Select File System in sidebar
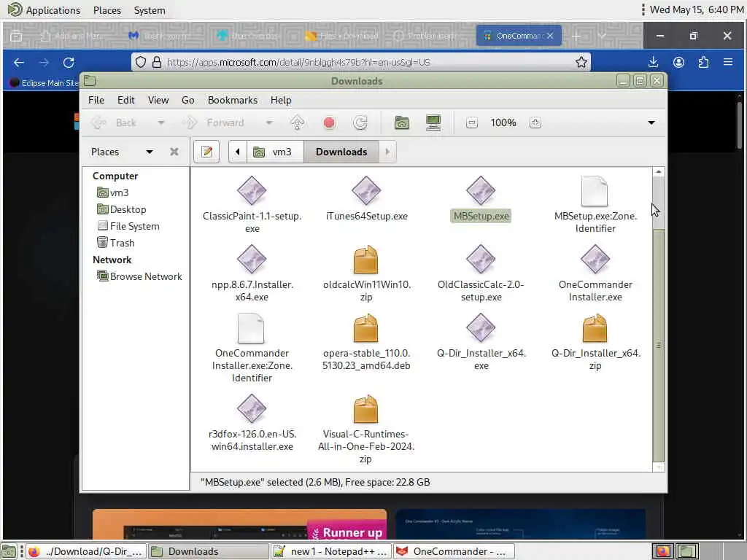The width and height of the screenshot is (747, 560). pos(128,226)
